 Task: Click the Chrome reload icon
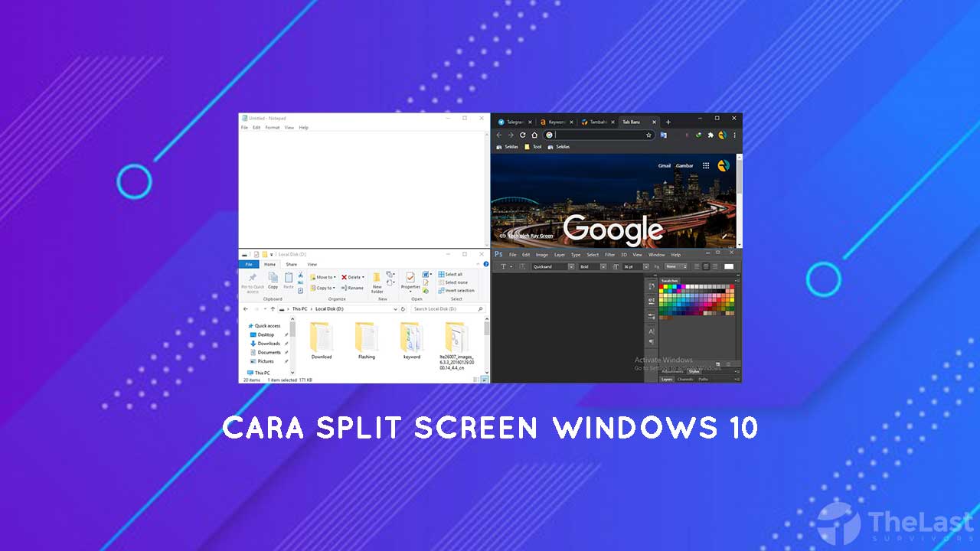tap(523, 135)
